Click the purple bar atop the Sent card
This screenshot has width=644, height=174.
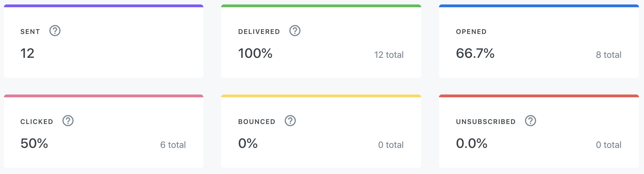[104, 6]
